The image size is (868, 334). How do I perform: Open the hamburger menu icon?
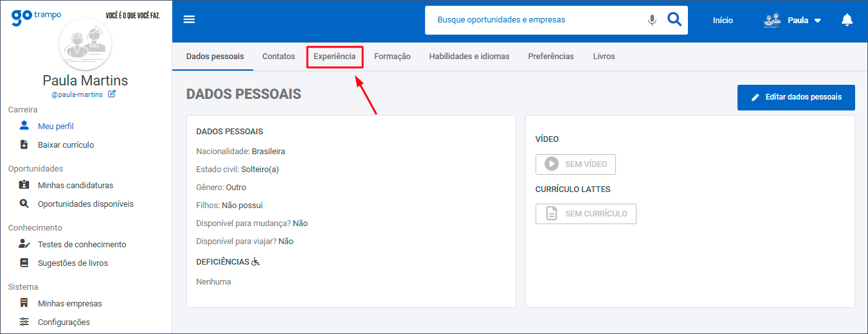[x=189, y=20]
